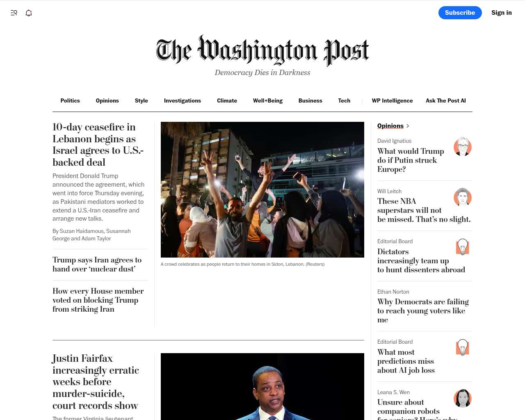Read Why Democrats are failing young voters
This screenshot has width=525, height=420.
[x=423, y=311]
